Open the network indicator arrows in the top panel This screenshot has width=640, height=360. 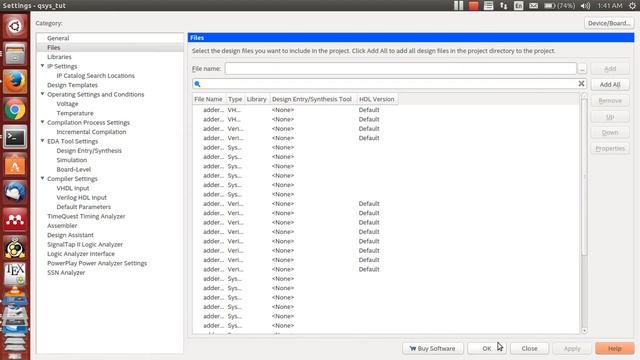pyautogui.click(x=504, y=6)
